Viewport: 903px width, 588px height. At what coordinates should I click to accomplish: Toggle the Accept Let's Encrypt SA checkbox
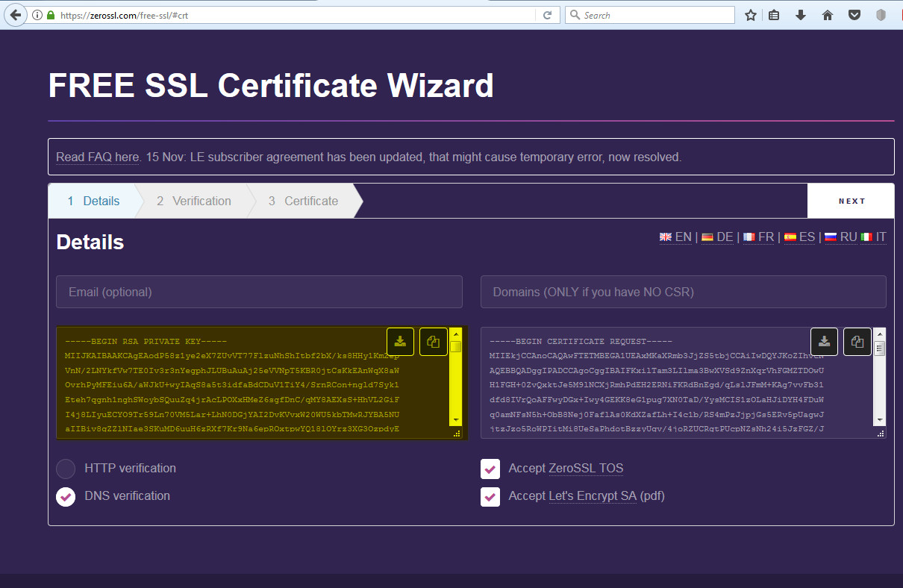click(490, 496)
